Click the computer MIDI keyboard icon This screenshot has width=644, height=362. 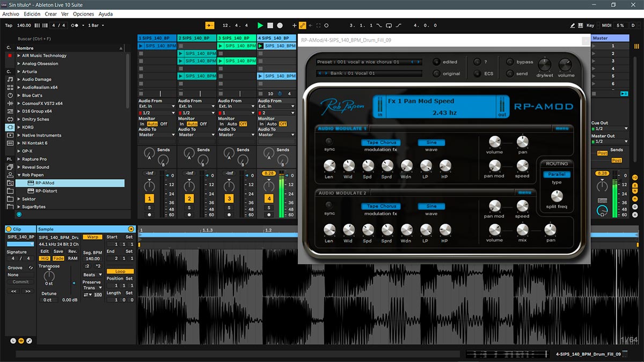coord(581,25)
